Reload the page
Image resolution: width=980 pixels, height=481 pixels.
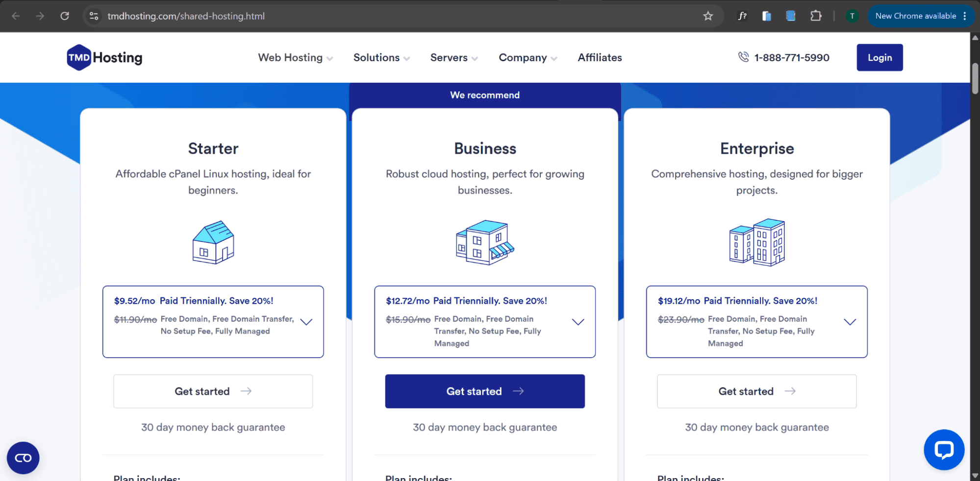pos(65,16)
